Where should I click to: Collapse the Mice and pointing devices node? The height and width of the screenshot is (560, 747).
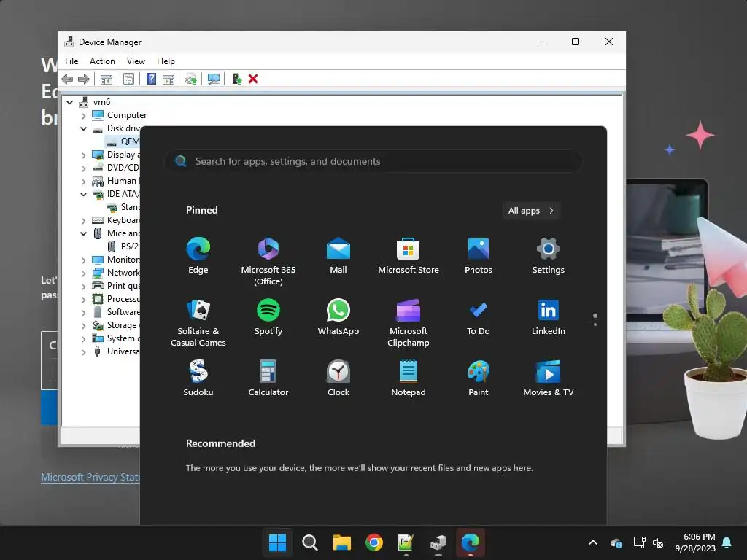coord(83,233)
